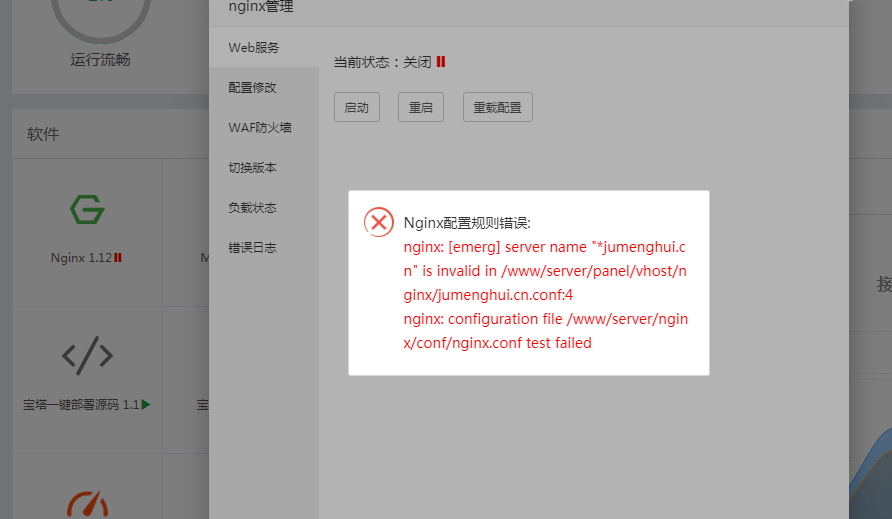Click the 运行流畅 status text
This screenshot has width=892, height=519.
(101, 60)
